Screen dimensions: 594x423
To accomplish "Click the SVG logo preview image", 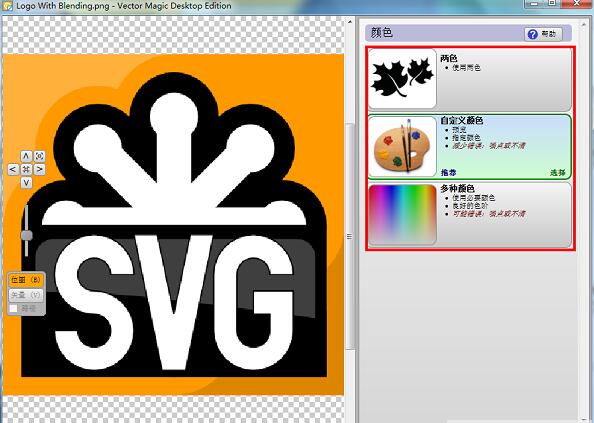I will (173, 225).
